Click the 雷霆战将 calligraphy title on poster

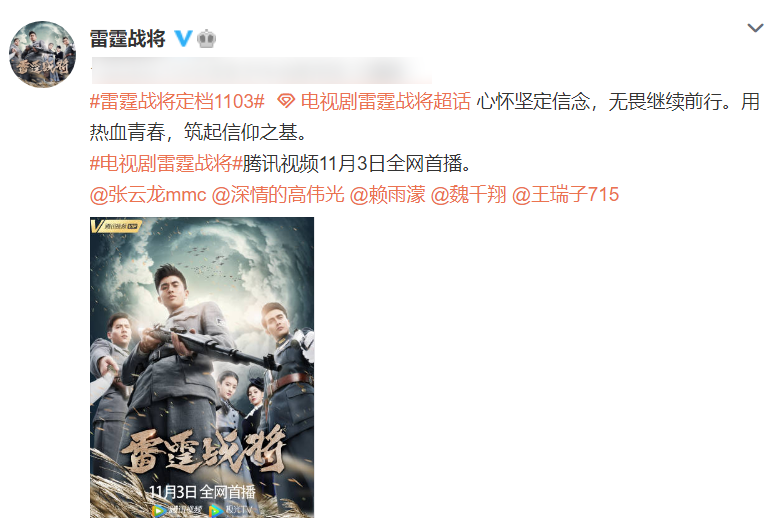tap(203, 451)
